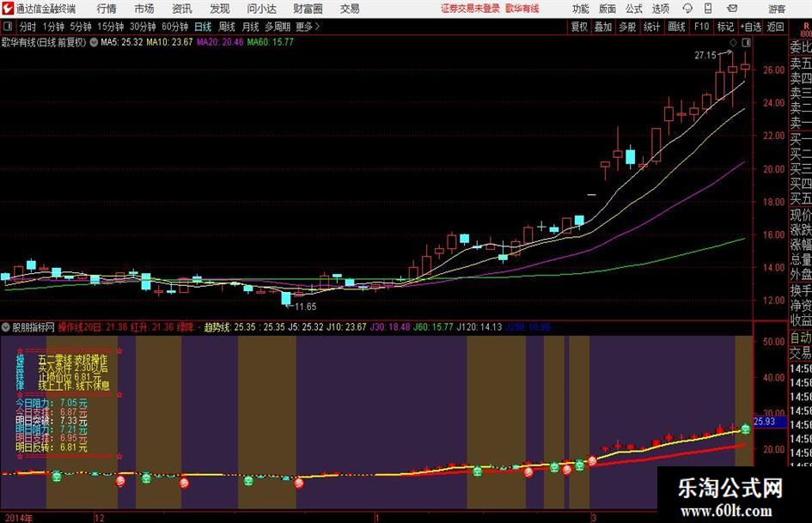
Task: Open the 交易 menu
Action: click(350, 9)
